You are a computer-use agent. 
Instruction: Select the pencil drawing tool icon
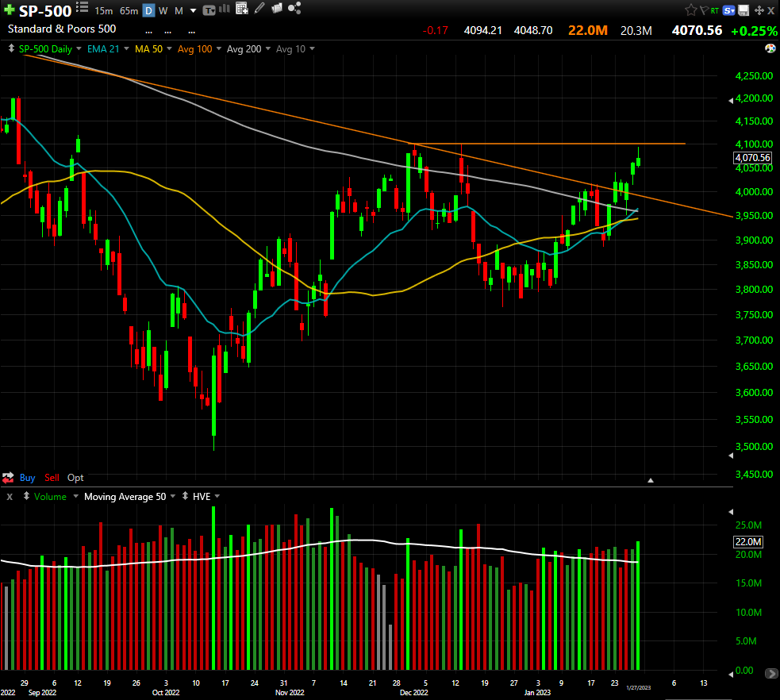pos(259,8)
